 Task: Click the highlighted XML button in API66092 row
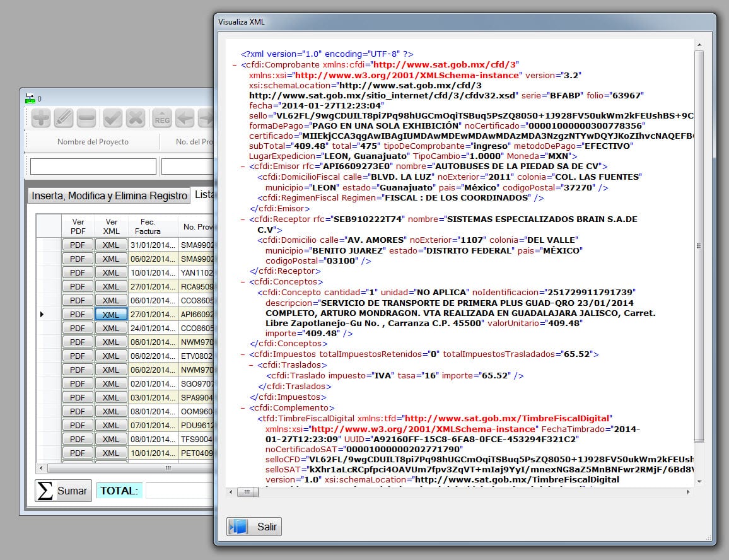tap(110, 315)
